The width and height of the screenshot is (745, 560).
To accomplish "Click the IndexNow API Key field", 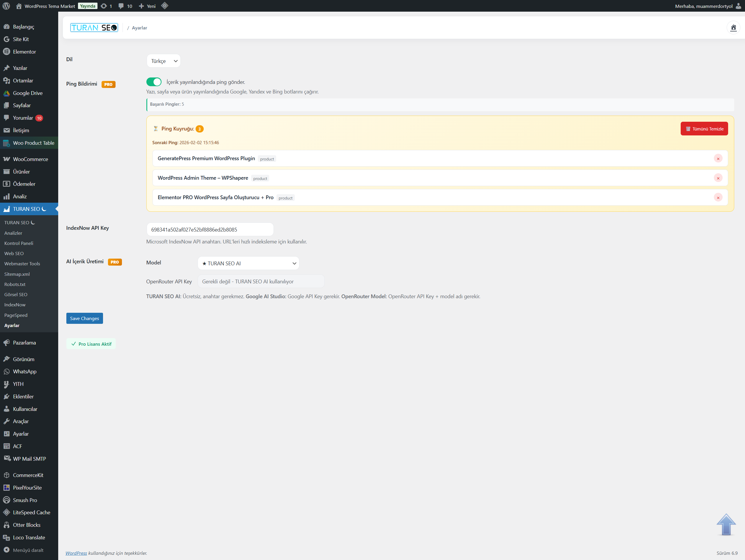I will (210, 229).
